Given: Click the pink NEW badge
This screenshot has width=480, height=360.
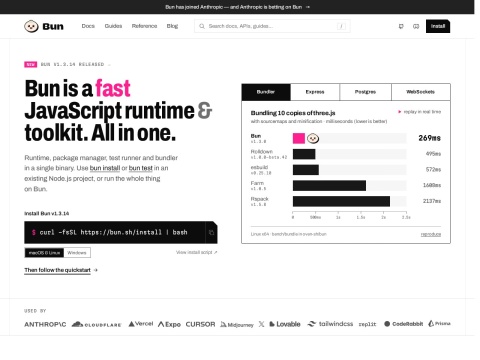Looking at the screenshot, I should click(30, 64).
